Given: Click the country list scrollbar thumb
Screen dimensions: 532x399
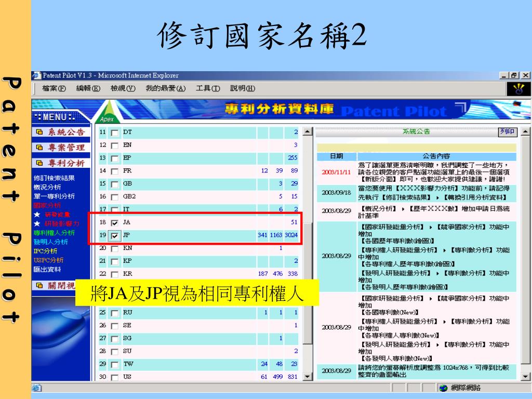Looking at the screenshot, I should pyautogui.click(x=308, y=284).
